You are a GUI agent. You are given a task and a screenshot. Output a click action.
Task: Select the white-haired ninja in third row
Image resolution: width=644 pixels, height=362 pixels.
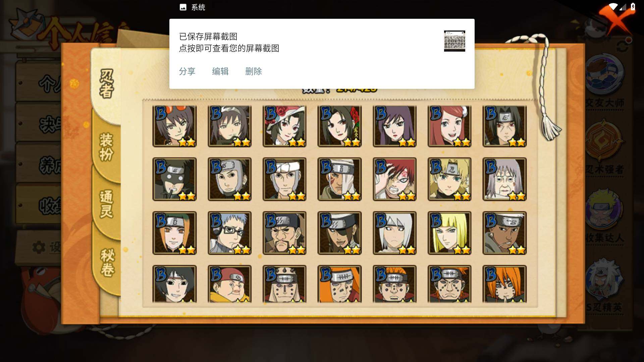[394, 233]
